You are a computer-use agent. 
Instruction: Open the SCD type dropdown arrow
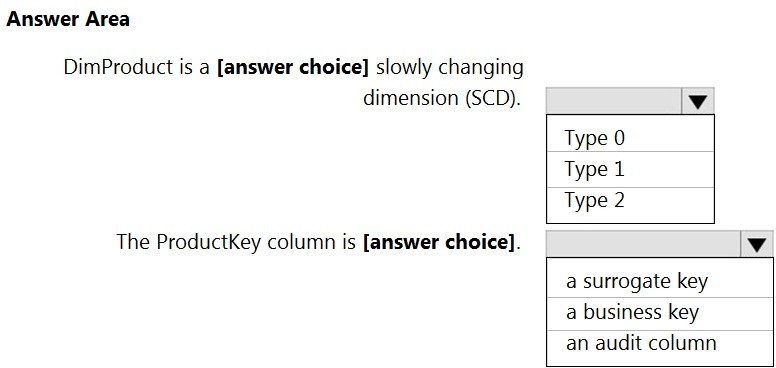pyautogui.click(x=697, y=101)
